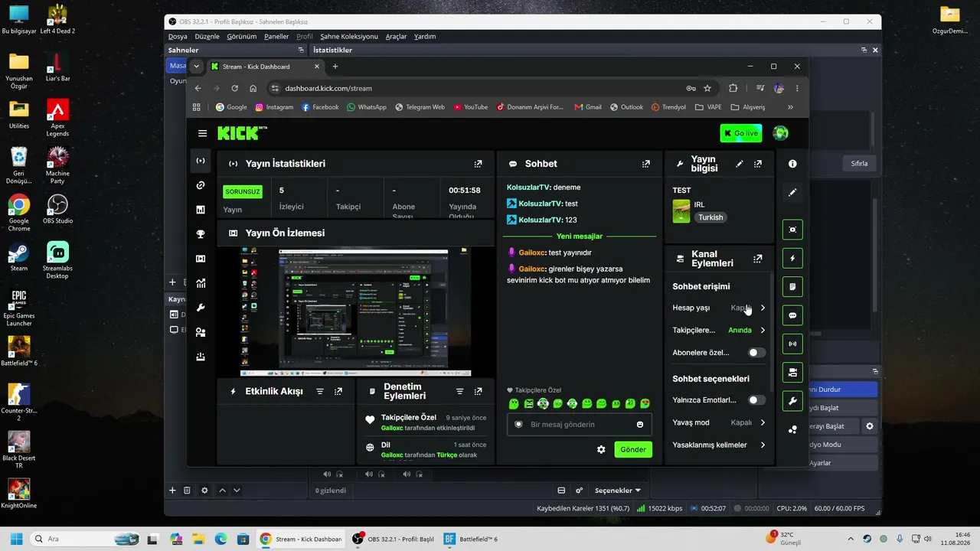Click the user avatar in Kick header

click(780, 133)
